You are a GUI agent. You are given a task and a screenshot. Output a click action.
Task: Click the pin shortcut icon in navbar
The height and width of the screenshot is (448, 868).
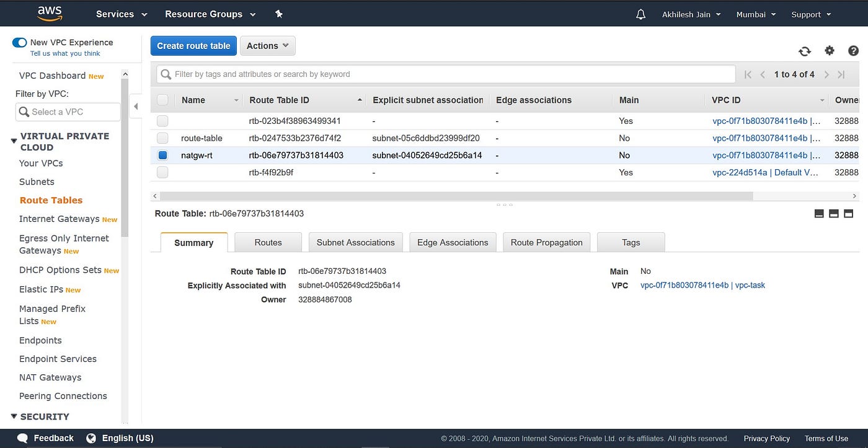[x=279, y=14]
